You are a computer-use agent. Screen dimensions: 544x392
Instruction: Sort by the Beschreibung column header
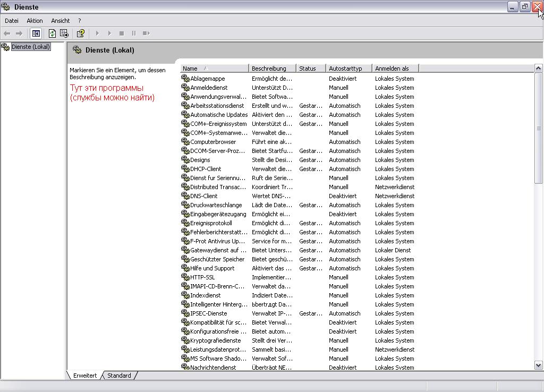[x=273, y=69]
